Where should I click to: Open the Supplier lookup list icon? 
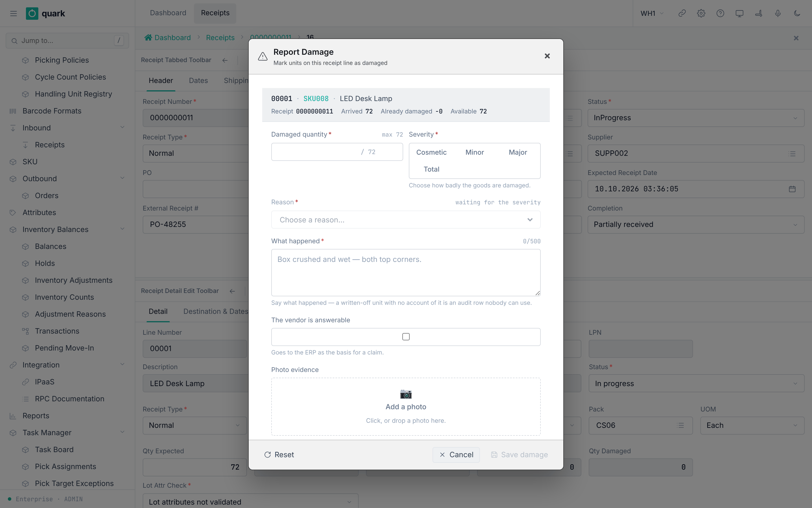click(x=792, y=154)
